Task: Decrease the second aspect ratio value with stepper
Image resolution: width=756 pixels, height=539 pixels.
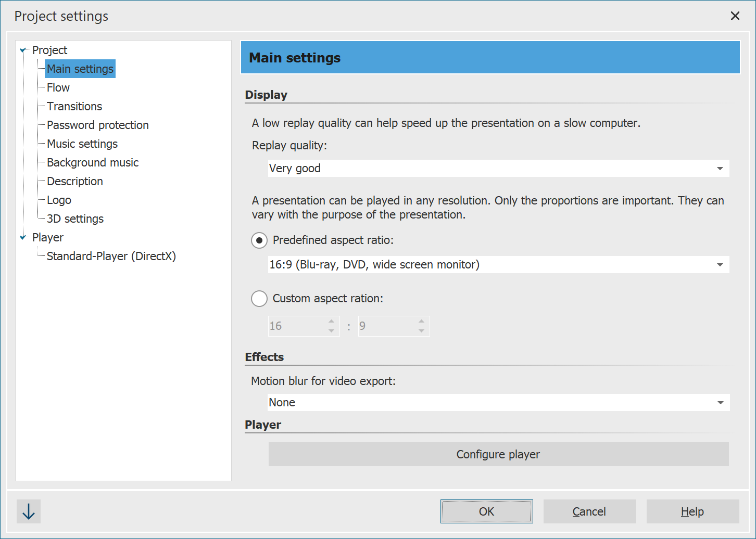Action: 421,330
